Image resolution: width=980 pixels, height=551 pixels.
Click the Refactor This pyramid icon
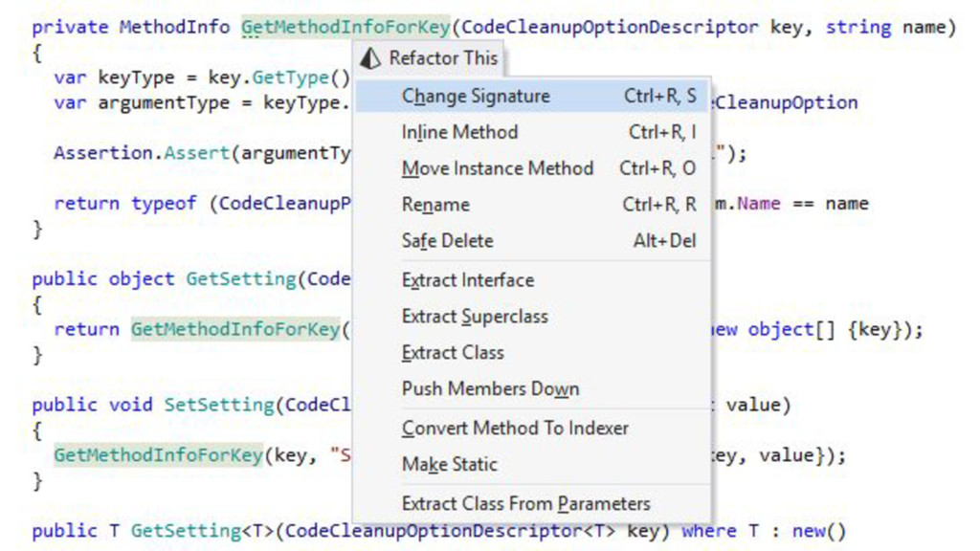[370, 58]
